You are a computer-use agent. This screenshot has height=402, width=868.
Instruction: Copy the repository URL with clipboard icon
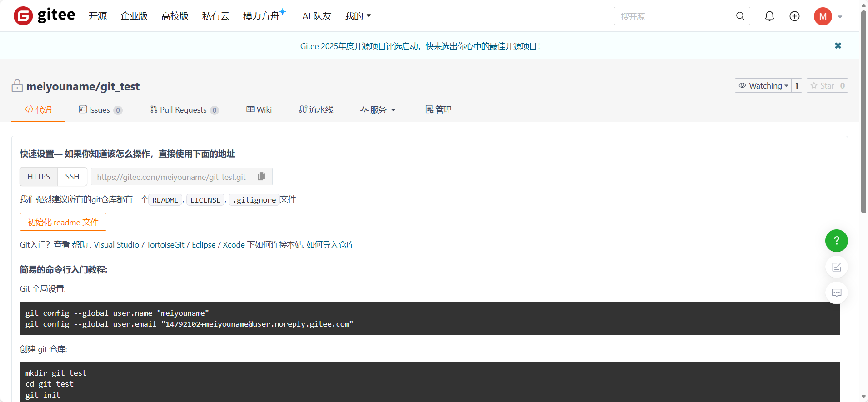tap(261, 176)
